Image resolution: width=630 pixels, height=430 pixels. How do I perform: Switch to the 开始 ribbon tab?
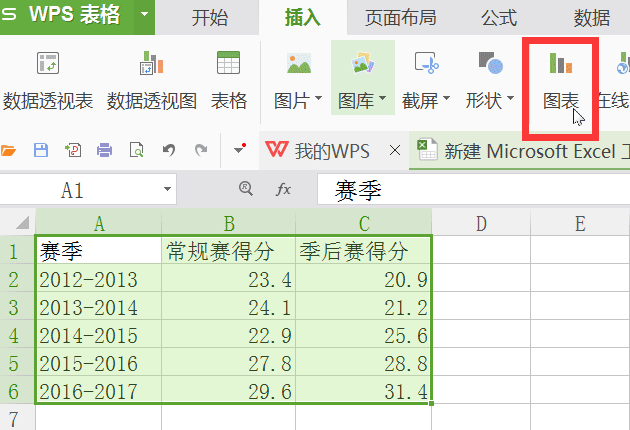click(210, 18)
